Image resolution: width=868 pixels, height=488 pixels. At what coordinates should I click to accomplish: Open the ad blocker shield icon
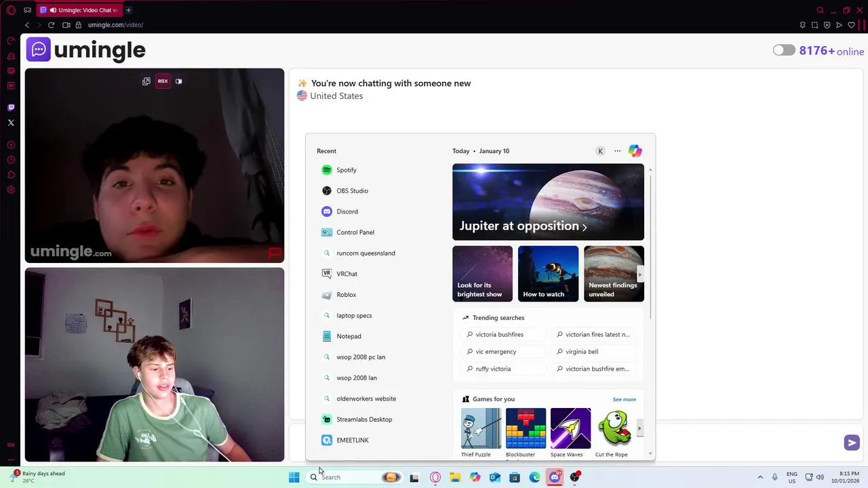point(827,25)
